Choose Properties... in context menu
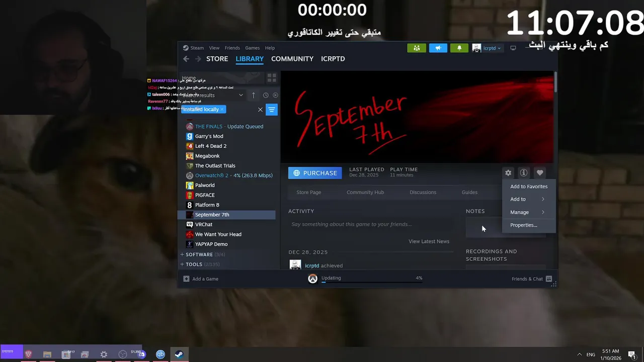 coord(529,225)
